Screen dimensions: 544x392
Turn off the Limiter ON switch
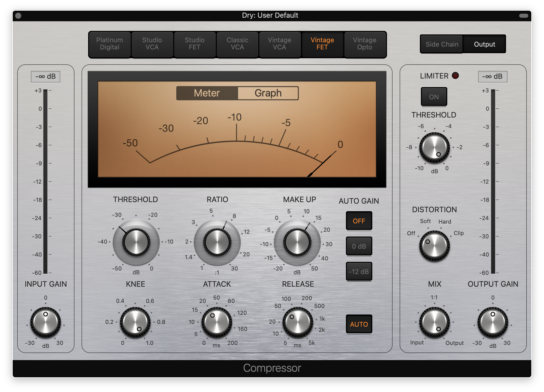434,96
